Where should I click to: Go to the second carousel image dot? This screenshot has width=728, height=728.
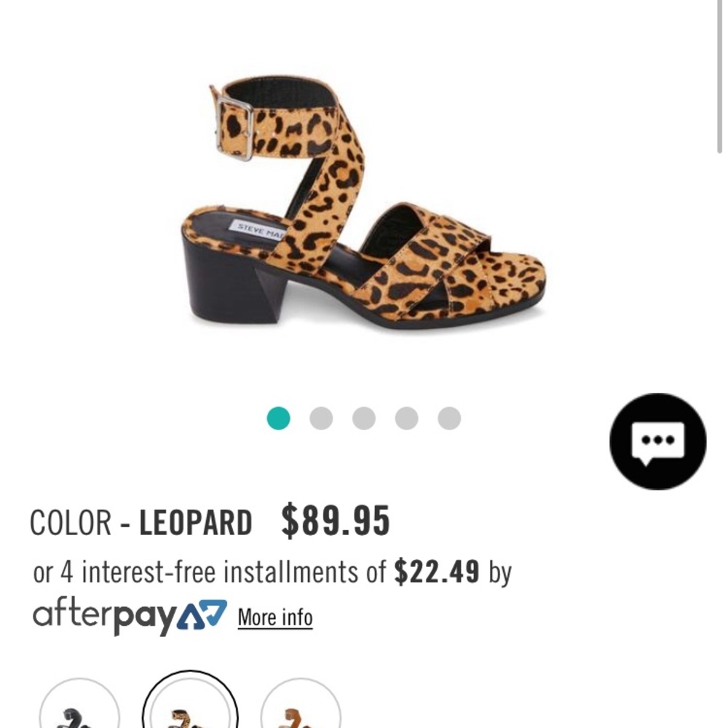click(x=321, y=419)
